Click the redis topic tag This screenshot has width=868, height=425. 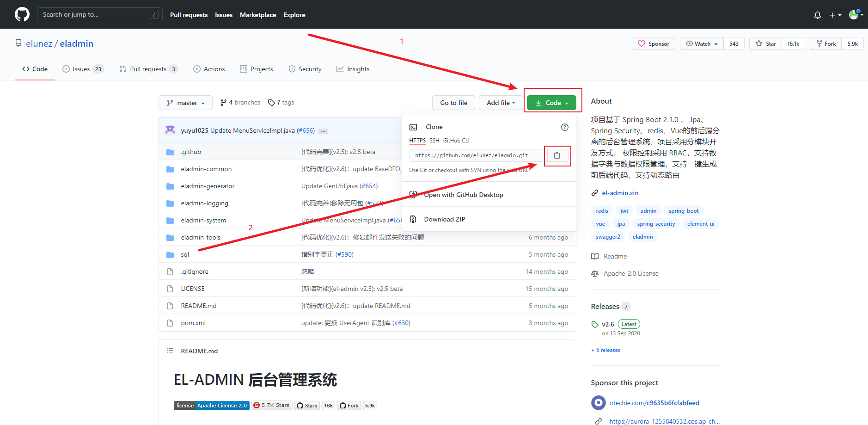pos(602,211)
